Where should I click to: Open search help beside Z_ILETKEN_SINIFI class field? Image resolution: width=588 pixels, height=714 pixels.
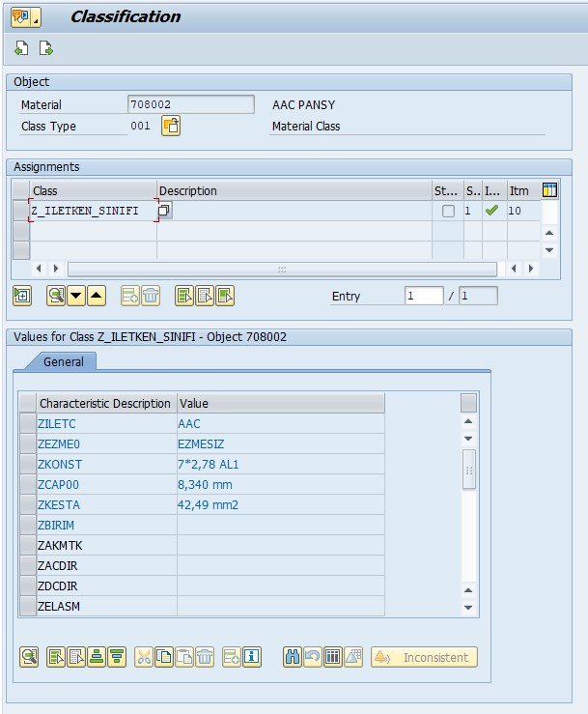coord(164,210)
